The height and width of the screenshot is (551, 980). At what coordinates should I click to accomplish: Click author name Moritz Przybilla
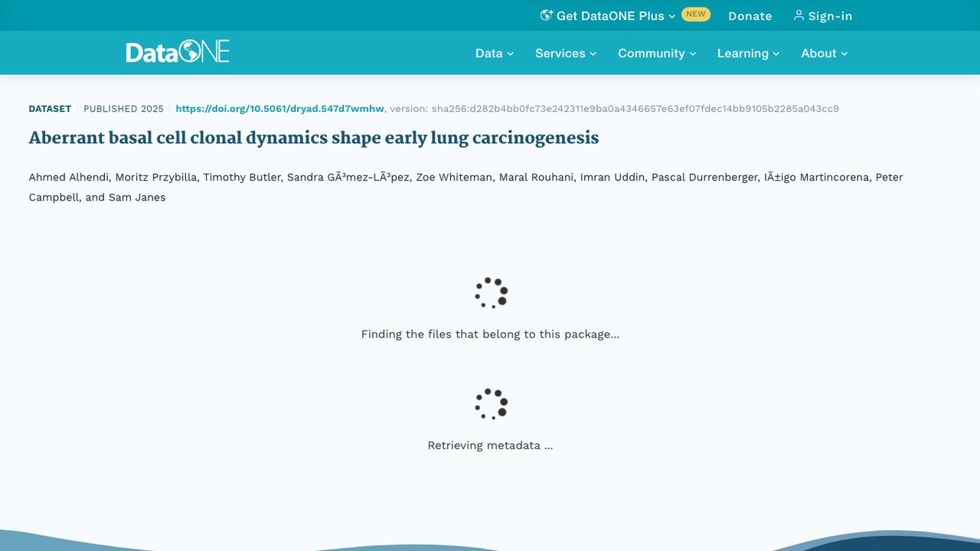click(x=156, y=177)
